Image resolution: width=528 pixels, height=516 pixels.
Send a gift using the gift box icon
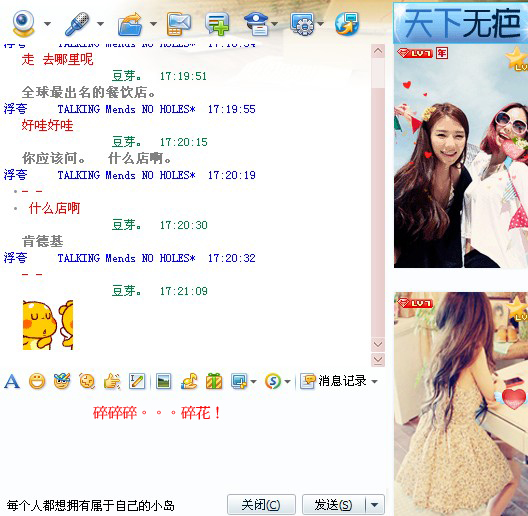click(x=214, y=382)
